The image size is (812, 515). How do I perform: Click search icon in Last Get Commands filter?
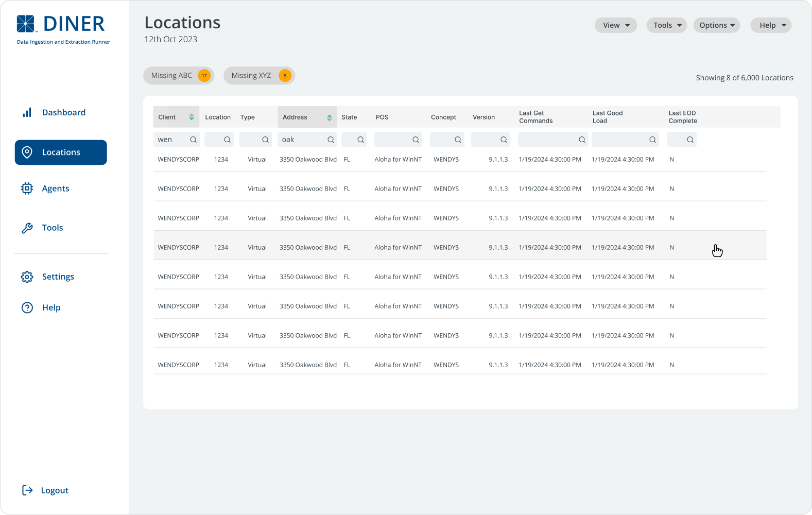point(582,140)
